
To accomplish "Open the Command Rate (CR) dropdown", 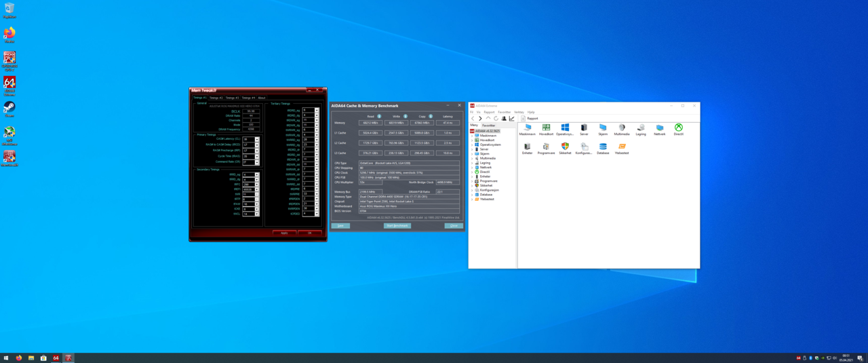I will (x=257, y=163).
